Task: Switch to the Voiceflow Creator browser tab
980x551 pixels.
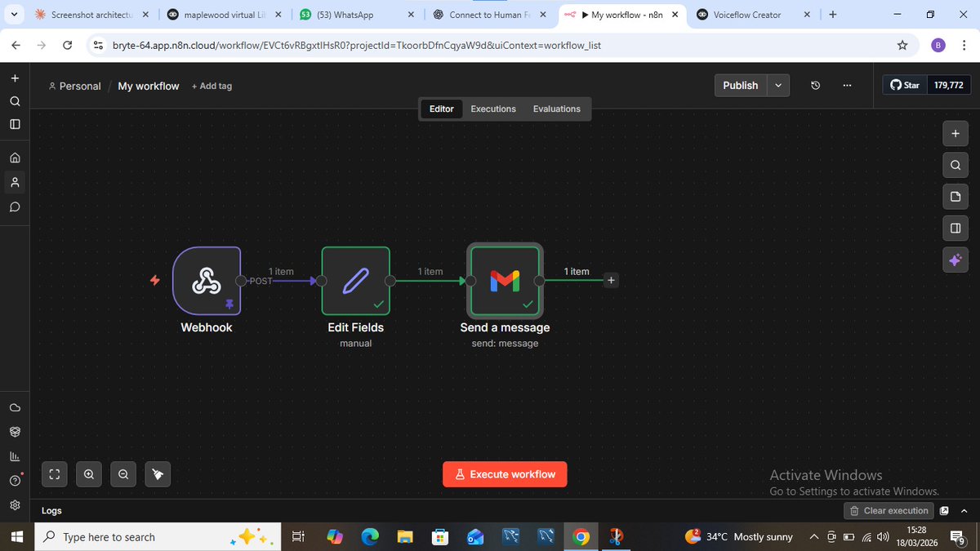Action: (x=755, y=15)
